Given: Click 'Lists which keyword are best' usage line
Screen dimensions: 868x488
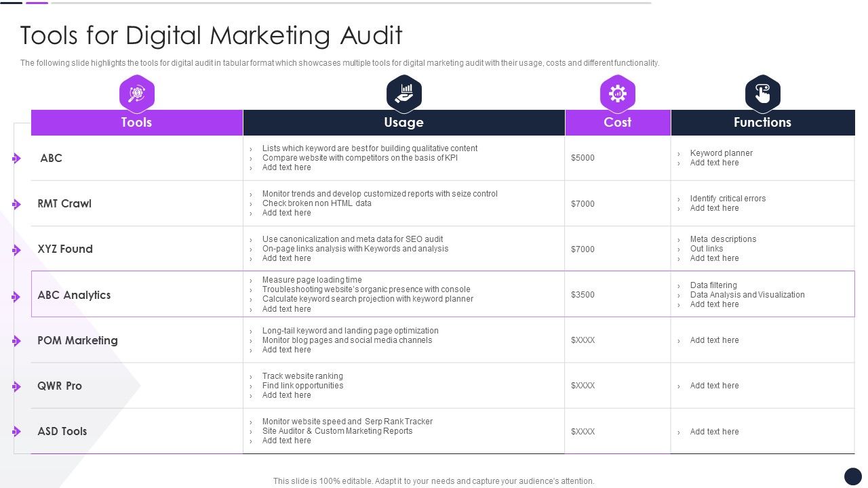Looking at the screenshot, I should tap(370, 148).
